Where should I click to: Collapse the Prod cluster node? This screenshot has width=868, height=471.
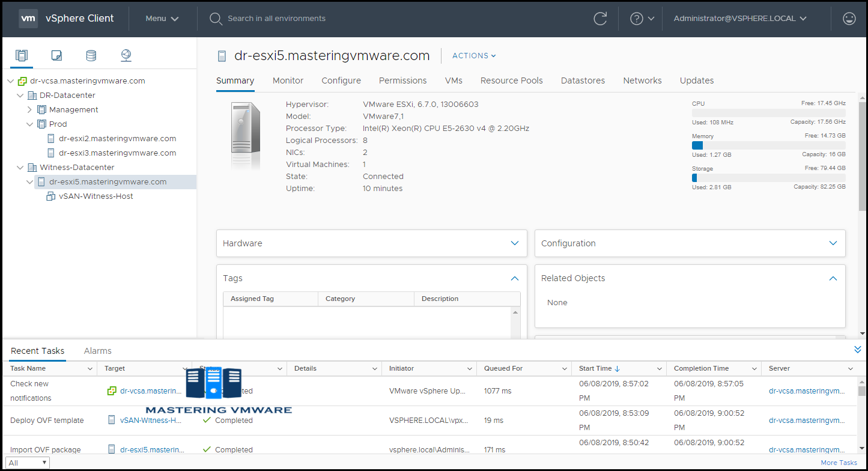pyautogui.click(x=30, y=124)
